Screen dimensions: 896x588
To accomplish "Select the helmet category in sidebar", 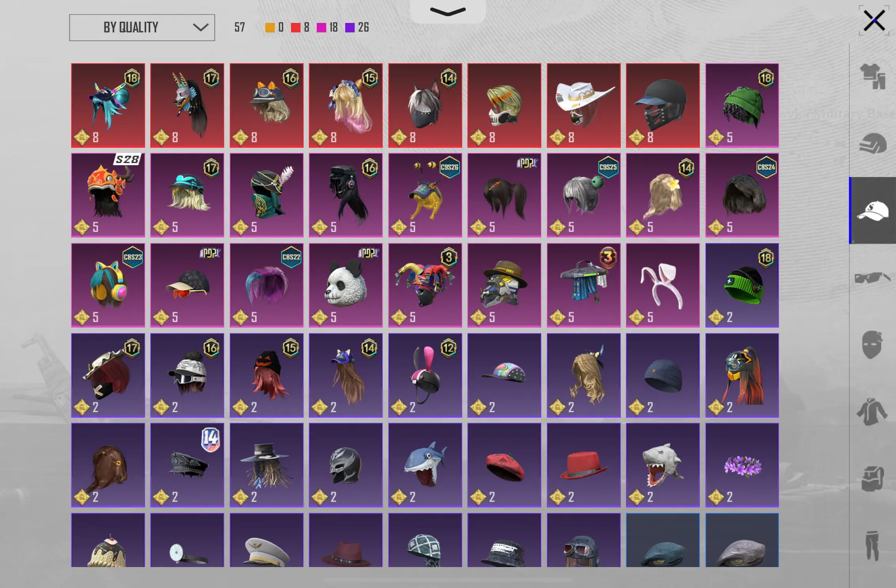I will tap(872, 143).
